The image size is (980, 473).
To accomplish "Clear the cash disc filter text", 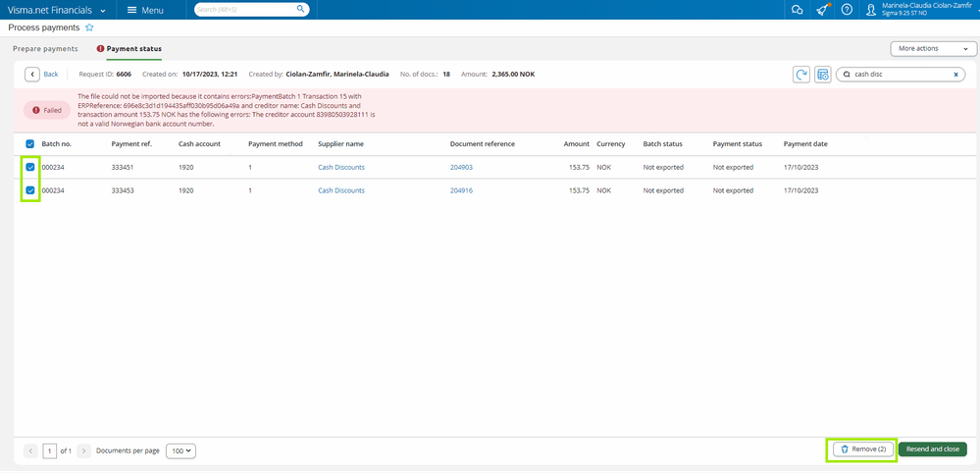I will point(955,75).
